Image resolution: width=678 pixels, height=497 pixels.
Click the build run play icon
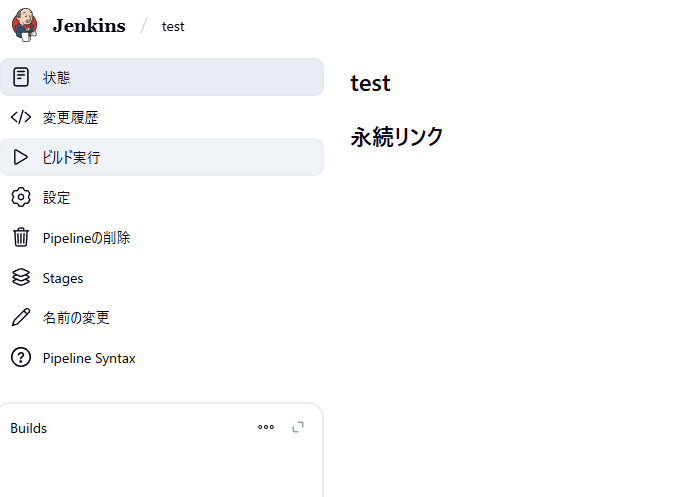[21, 157]
